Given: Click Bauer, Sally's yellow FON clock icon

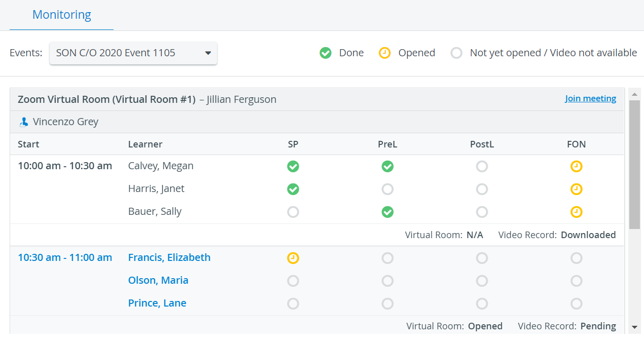Looking at the screenshot, I should (x=576, y=212).
